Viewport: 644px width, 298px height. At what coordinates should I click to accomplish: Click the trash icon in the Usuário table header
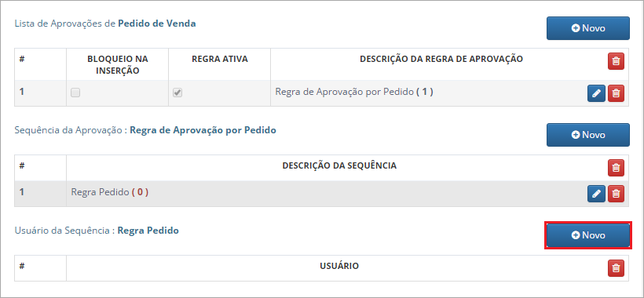pos(616,268)
